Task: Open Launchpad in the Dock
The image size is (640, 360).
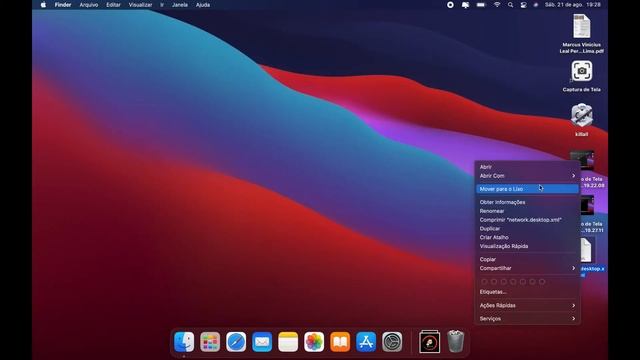Action: point(210,342)
